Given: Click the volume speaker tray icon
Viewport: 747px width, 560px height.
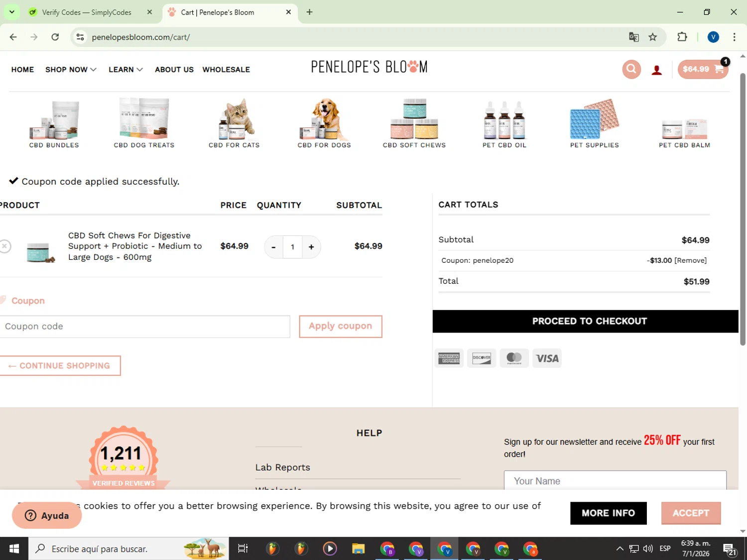Looking at the screenshot, I should coord(648,549).
